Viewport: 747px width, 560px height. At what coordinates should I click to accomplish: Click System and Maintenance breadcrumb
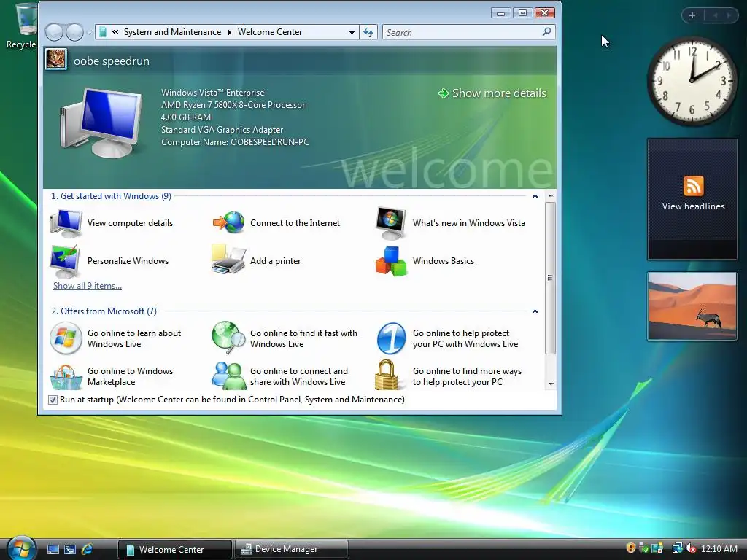coord(172,32)
